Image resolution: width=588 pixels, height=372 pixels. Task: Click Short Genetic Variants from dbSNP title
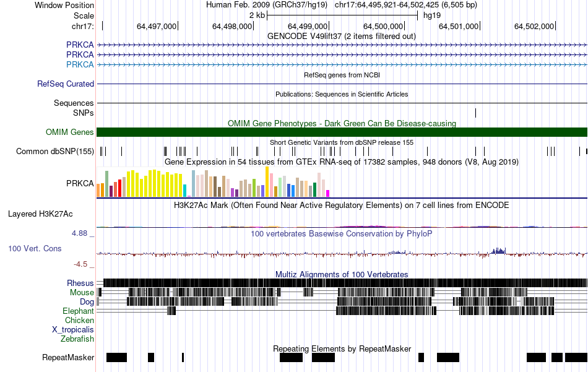(x=342, y=142)
